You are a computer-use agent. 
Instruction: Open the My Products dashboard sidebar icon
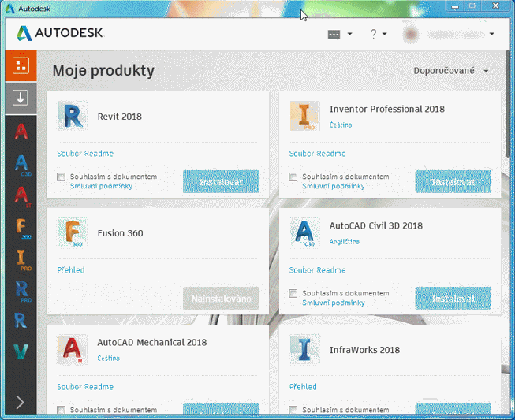[x=21, y=65]
